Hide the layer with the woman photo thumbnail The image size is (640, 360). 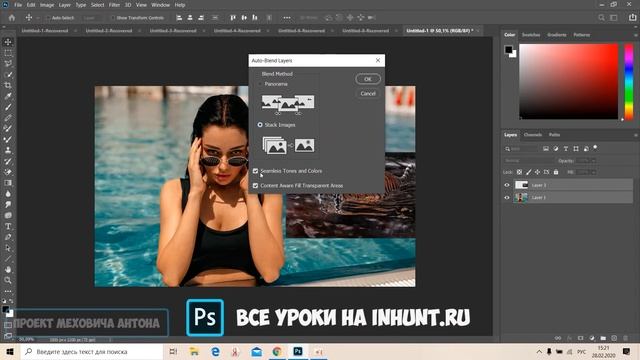tap(507, 198)
